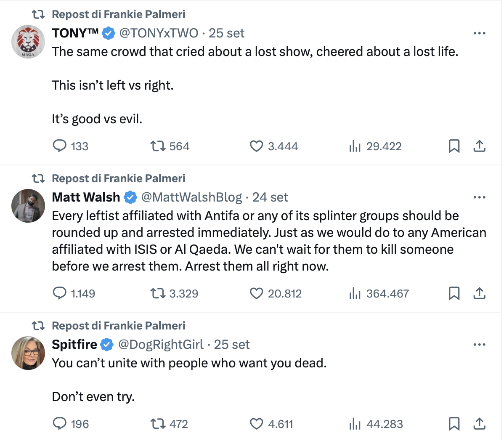Open the @MattWalshBlog profile handle

191,197
